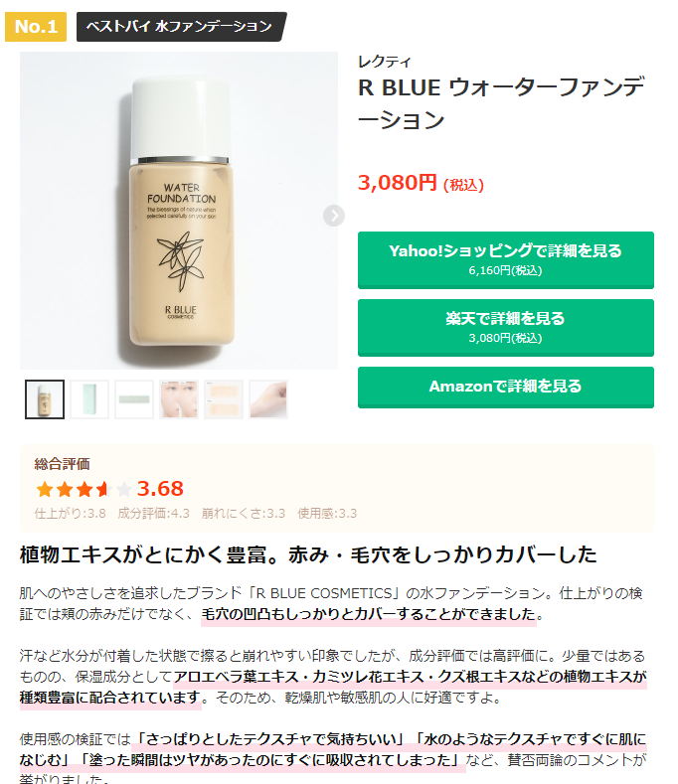Click the 3.68 overall score
The image size is (678, 784).
[160, 489]
